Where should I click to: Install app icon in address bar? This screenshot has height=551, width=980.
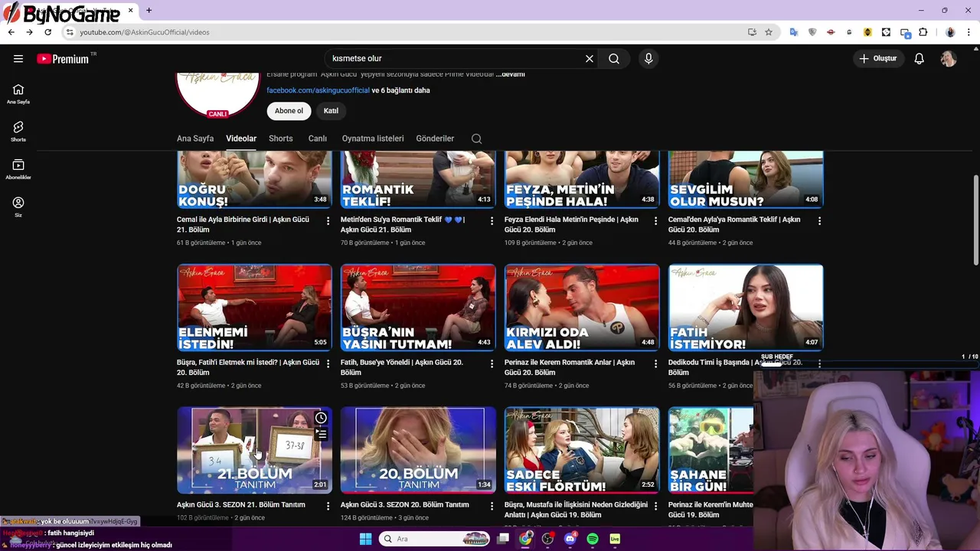(x=752, y=32)
